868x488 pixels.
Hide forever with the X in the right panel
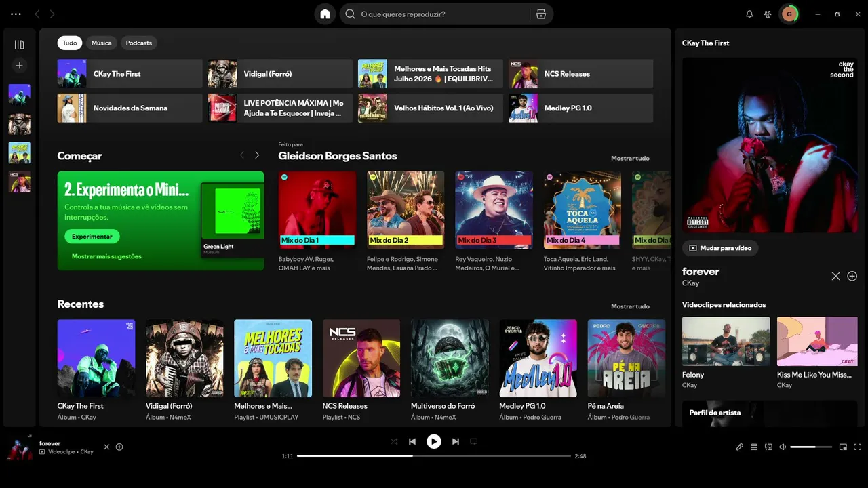(835, 276)
